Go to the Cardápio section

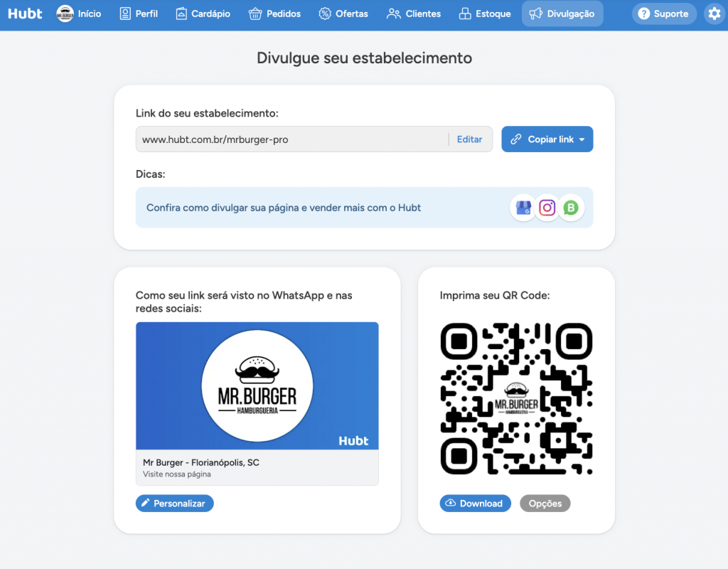coord(203,14)
